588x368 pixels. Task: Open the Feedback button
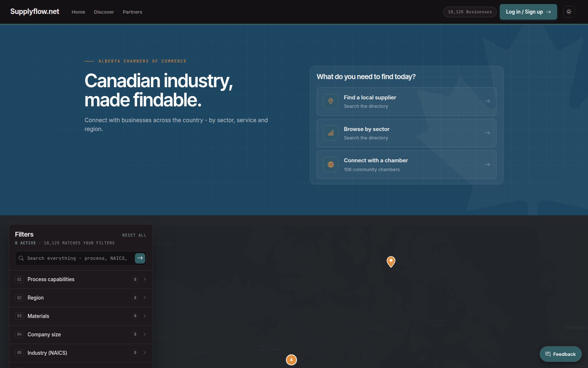click(x=560, y=354)
